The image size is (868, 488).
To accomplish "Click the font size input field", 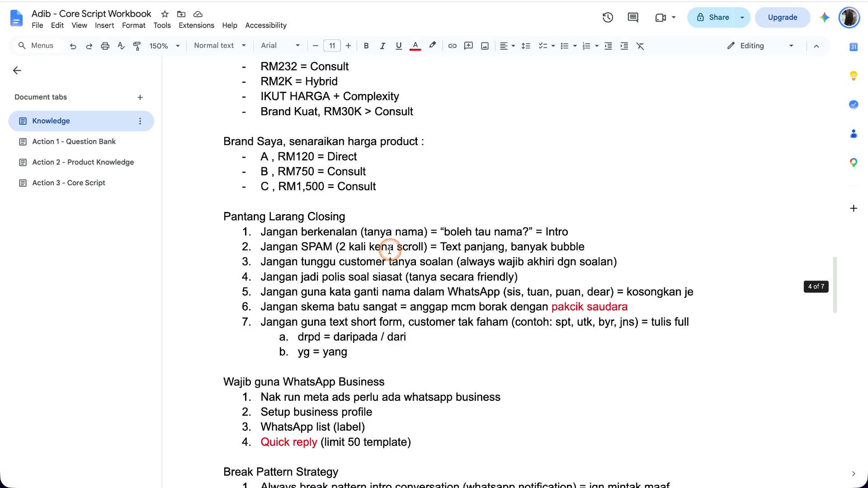I will tap(332, 46).
